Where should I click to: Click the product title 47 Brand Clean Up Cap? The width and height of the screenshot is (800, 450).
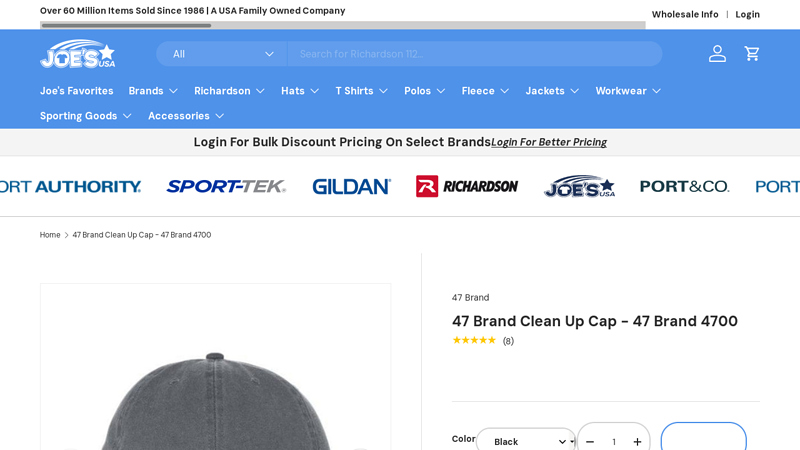pos(594,321)
